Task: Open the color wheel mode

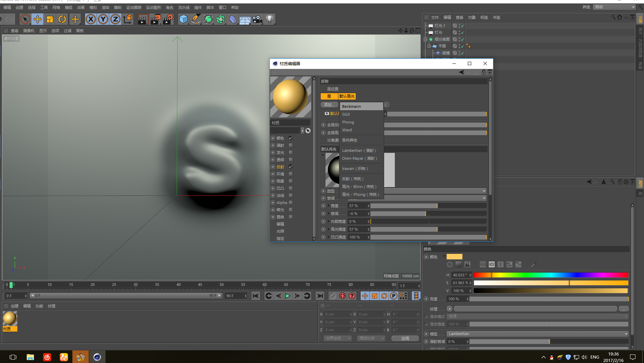Action: [450, 264]
